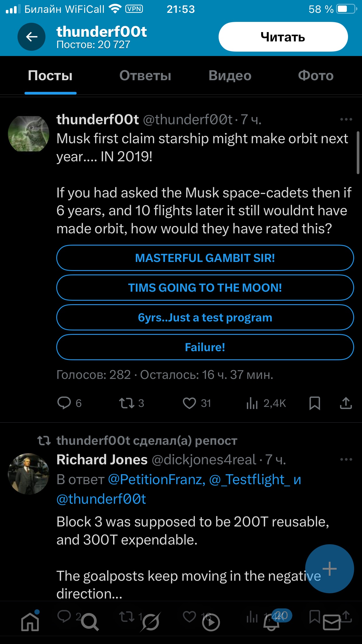Viewport: 362px width, 644px height.
Task: Share the starship poll post
Action: [x=346, y=403]
